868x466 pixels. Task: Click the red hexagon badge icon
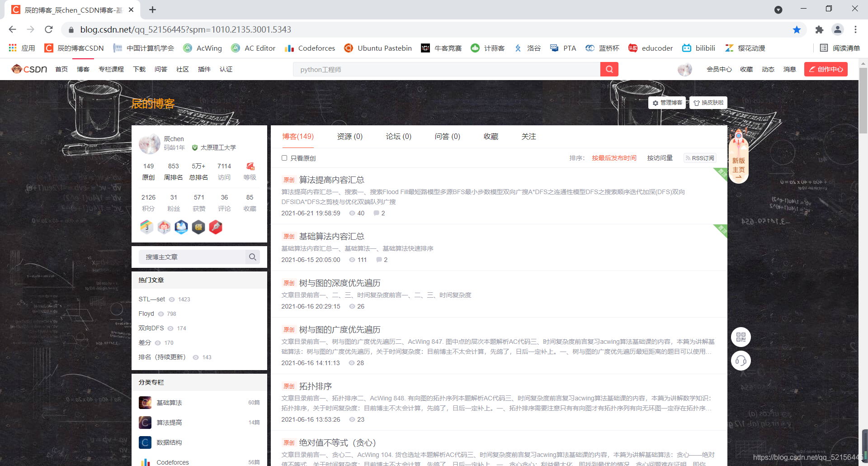tap(216, 227)
